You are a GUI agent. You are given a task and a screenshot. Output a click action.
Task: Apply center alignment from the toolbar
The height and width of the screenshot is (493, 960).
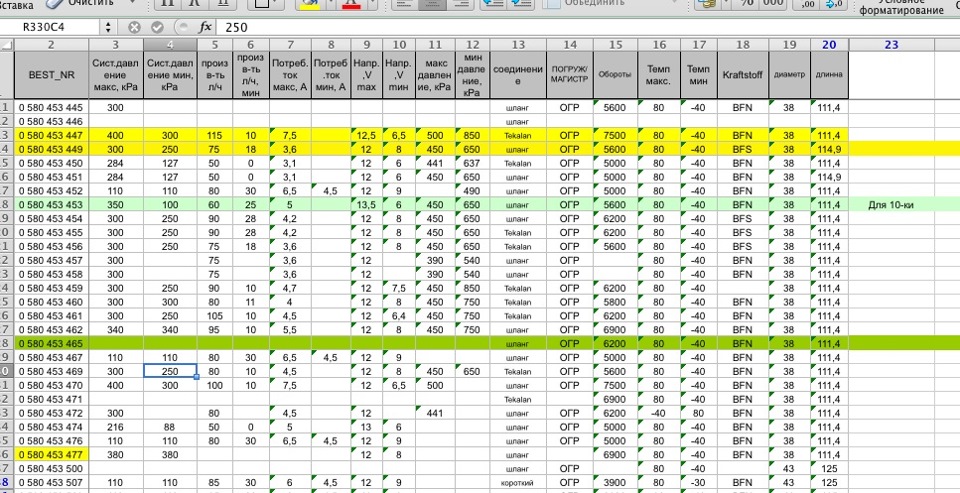[433, 4]
